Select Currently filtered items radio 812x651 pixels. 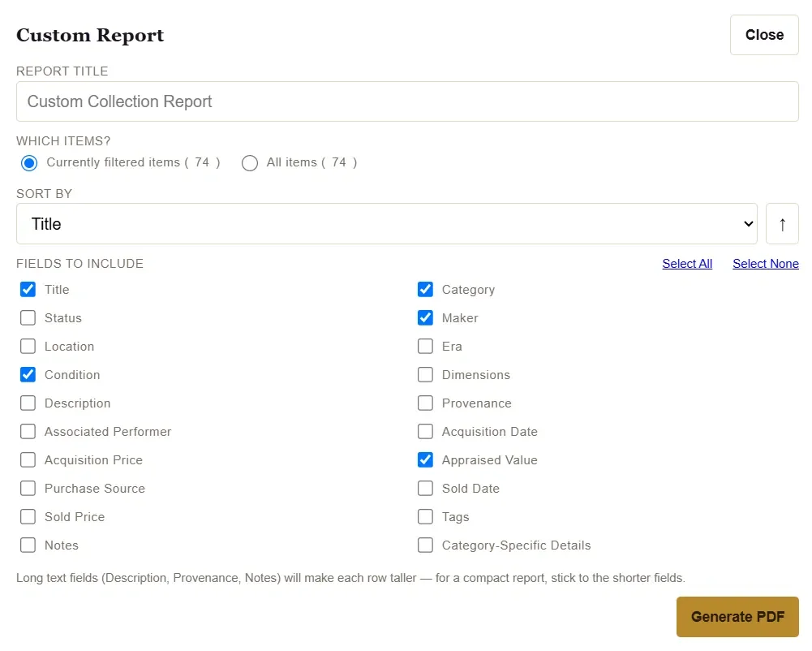pos(29,162)
